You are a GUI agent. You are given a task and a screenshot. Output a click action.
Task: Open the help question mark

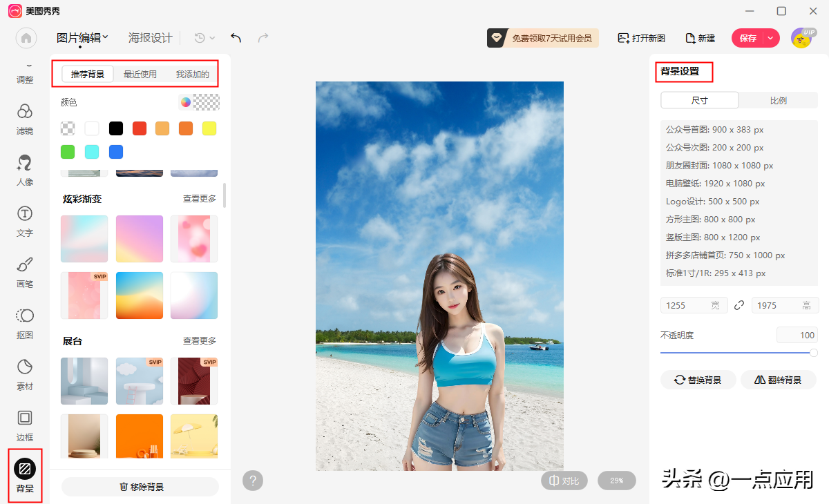click(254, 481)
